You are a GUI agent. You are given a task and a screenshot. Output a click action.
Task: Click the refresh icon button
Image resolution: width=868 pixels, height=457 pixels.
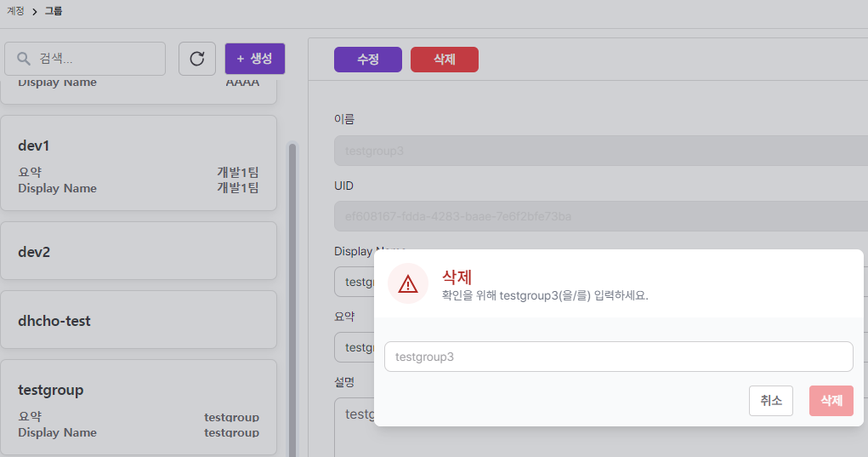click(197, 59)
